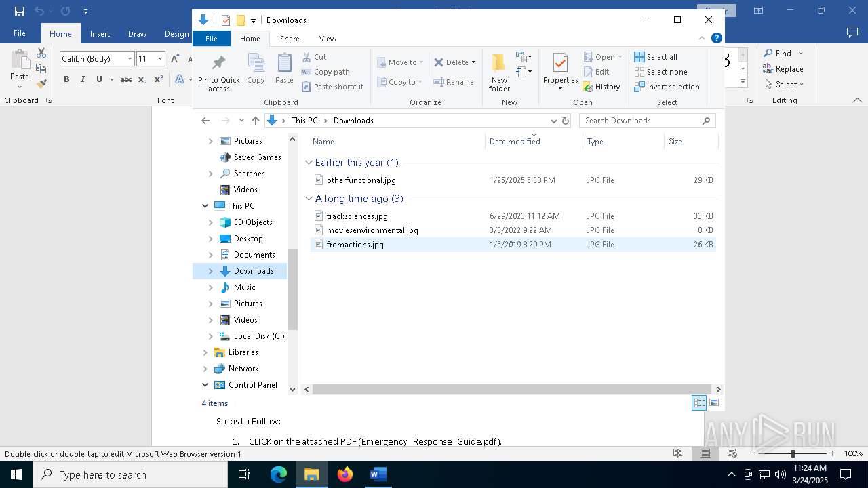Create a New folder
This screenshot has width=868, height=488.
coord(499,73)
